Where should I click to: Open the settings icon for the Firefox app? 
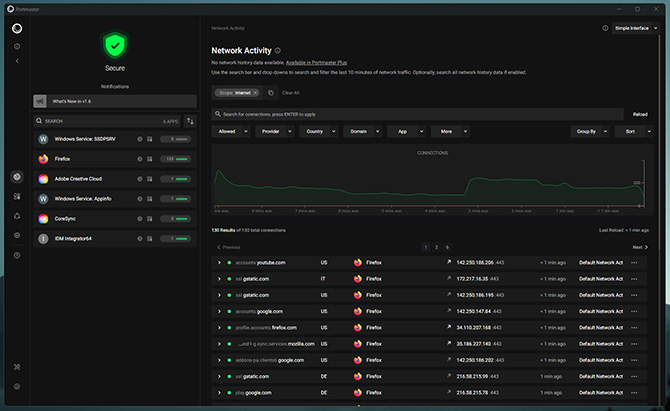140,159
